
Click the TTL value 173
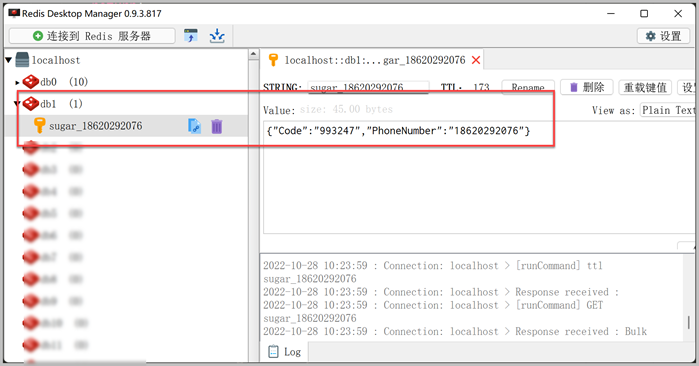(481, 87)
